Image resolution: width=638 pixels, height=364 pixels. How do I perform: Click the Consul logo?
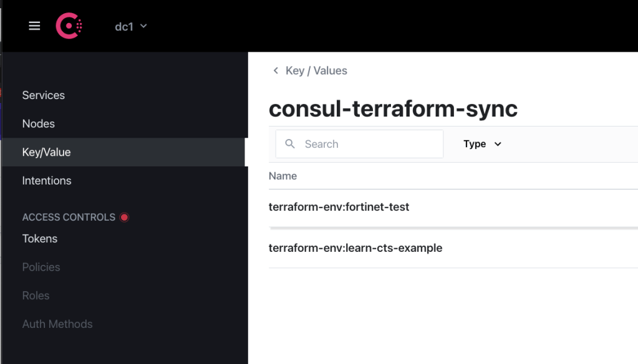click(x=69, y=26)
